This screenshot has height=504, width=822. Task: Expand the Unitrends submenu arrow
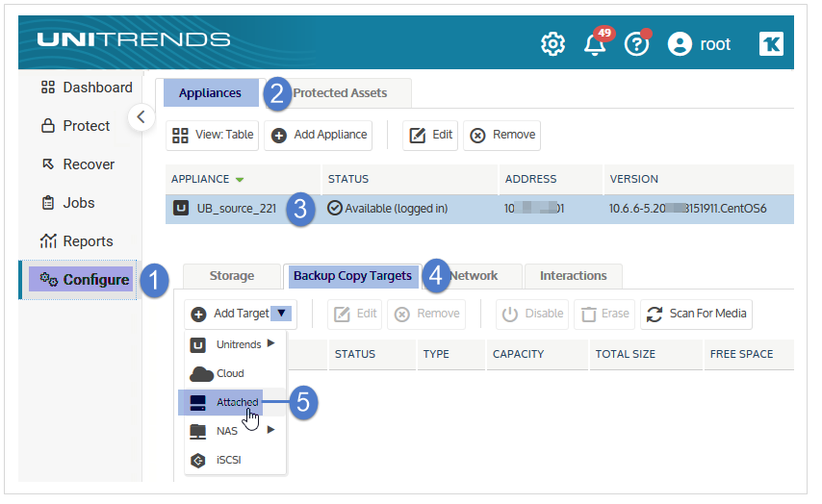[x=271, y=343]
